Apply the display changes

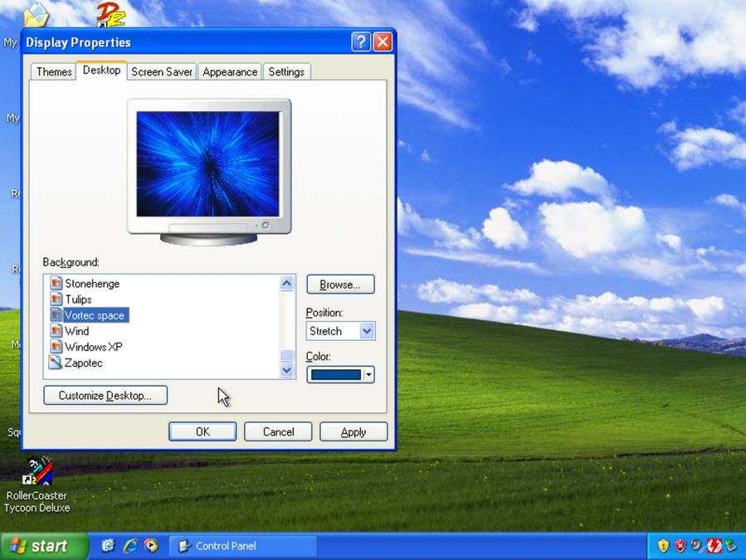[353, 431]
